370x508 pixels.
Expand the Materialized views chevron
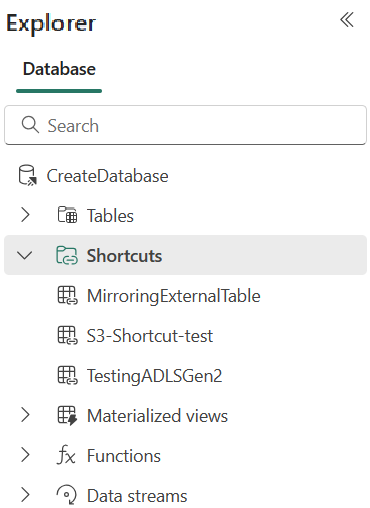point(25,415)
